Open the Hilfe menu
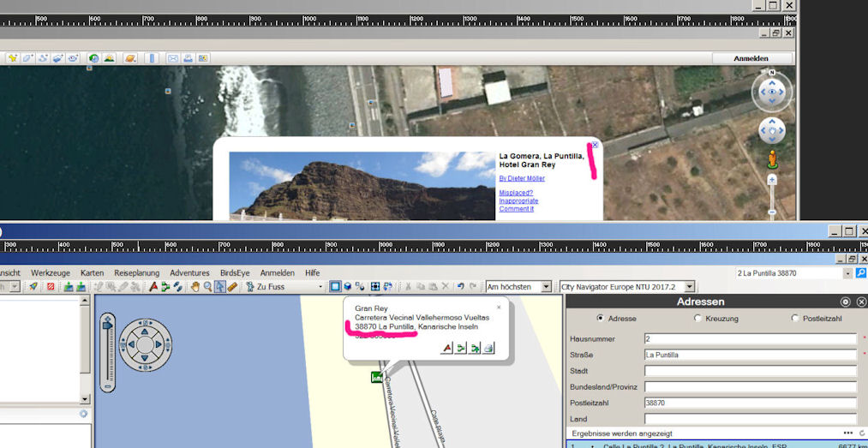The height and width of the screenshot is (448, 868). pos(312,272)
